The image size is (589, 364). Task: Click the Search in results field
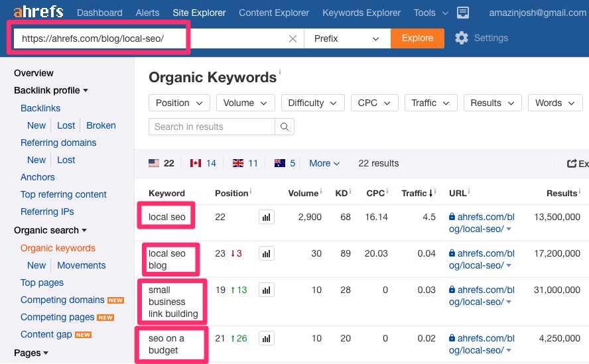(212, 127)
